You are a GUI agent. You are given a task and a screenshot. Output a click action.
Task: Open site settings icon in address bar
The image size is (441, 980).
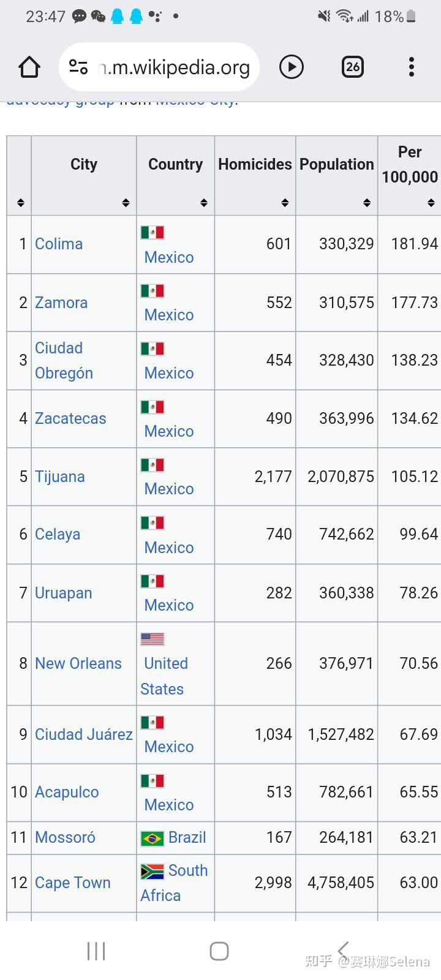click(x=78, y=67)
